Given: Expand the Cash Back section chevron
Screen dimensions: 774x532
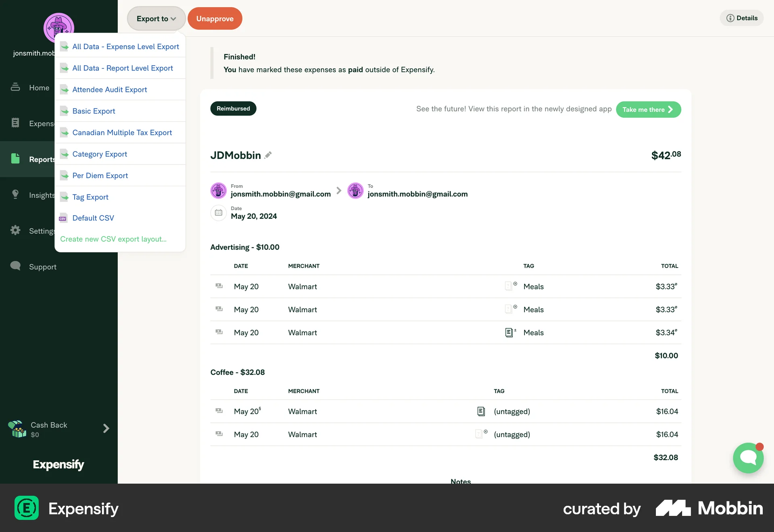Looking at the screenshot, I should tap(106, 428).
